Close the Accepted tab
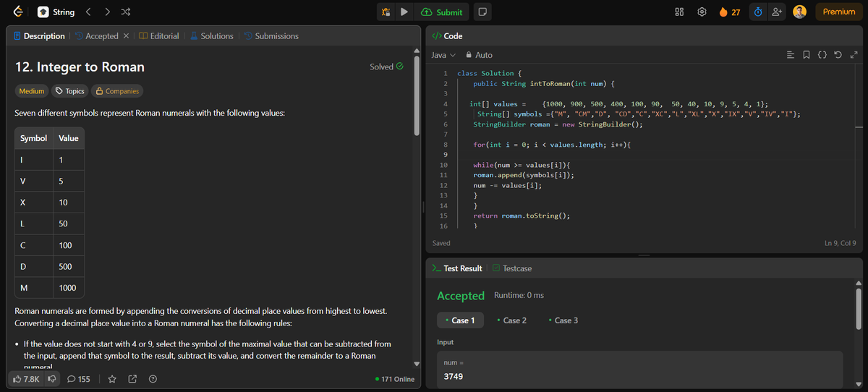The width and height of the screenshot is (868, 392). (x=126, y=36)
